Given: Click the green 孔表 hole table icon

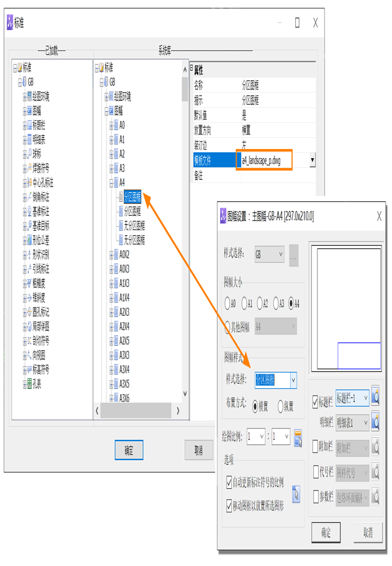Looking at the screenshot, I should point(29,384).
